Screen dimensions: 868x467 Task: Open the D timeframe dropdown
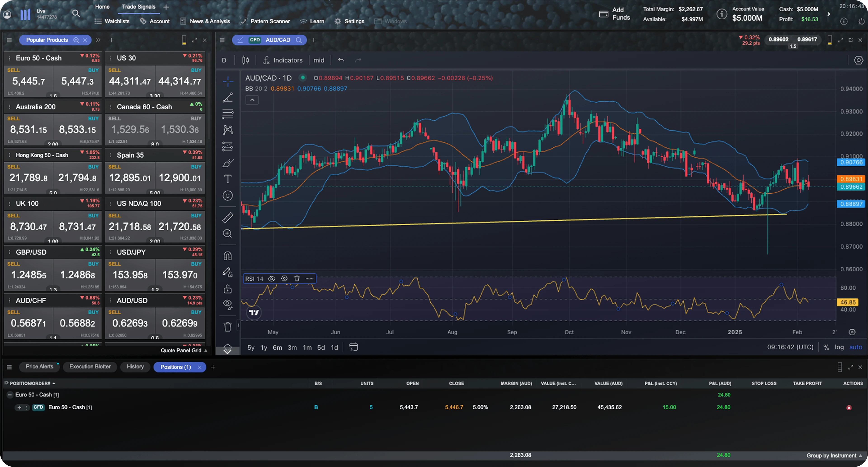pos(224,60)
